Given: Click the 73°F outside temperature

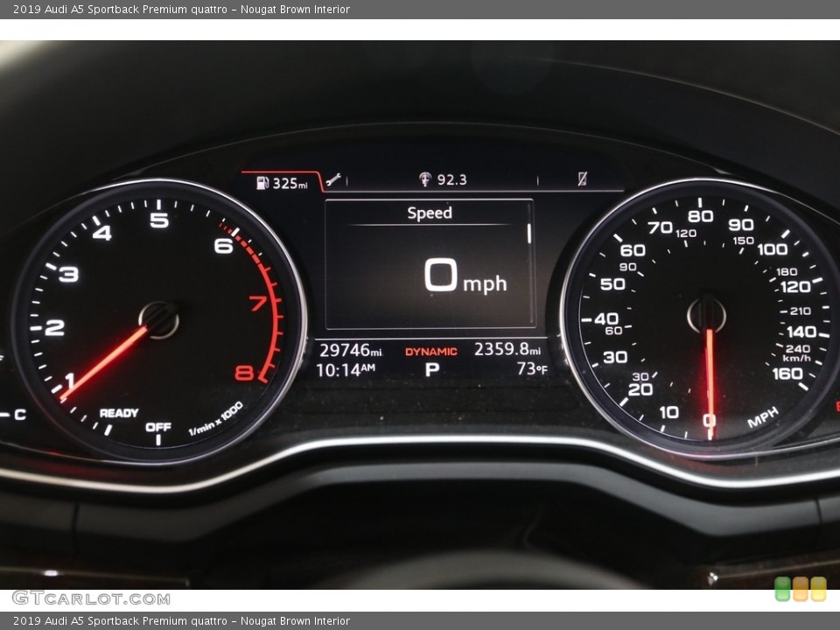Looking at the screenshot, I should click(532, 368).
